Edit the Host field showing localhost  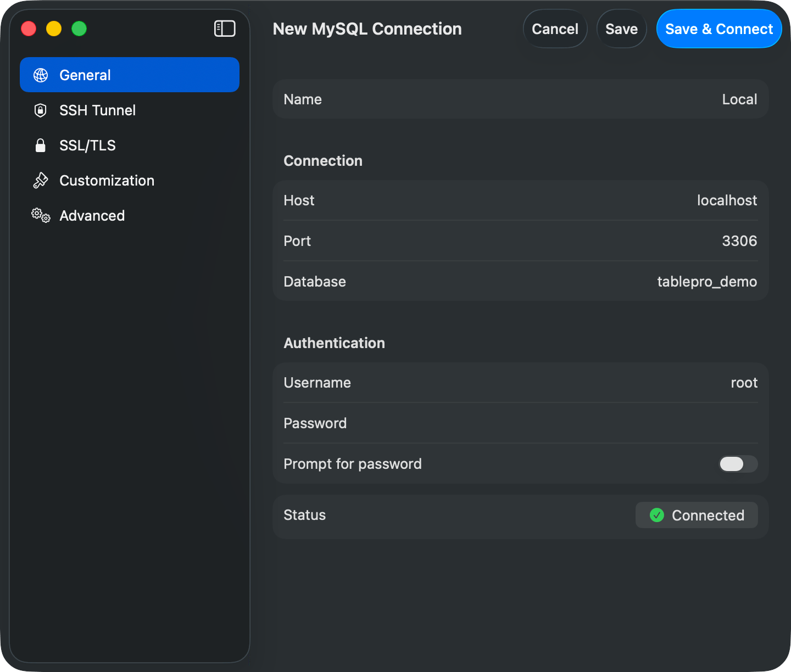pyautogui.click(x=521, y=200)
